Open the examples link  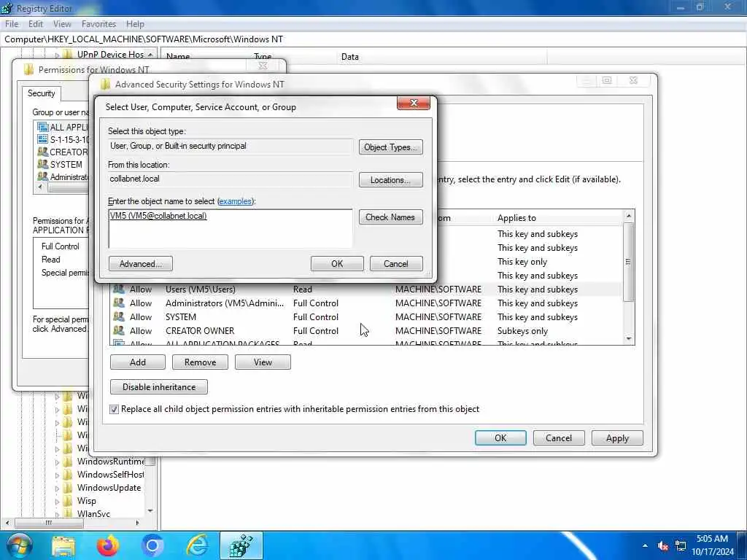click(x=235, y=201)
